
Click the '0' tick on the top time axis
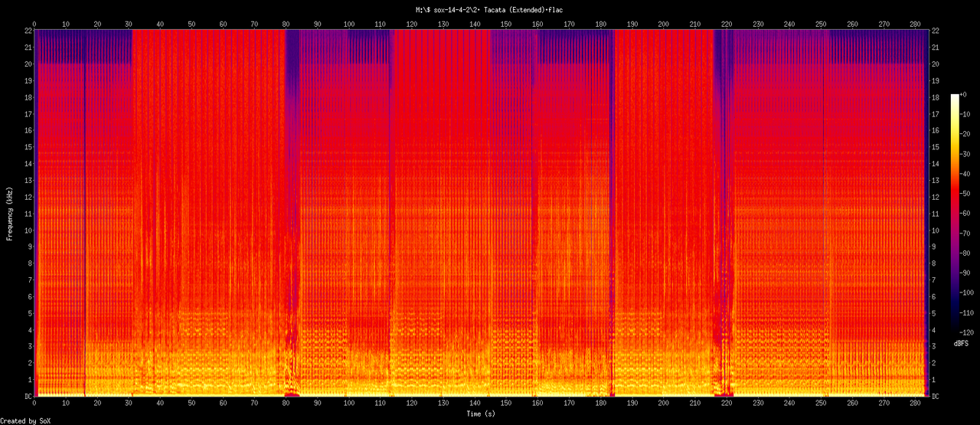(34, 24)
